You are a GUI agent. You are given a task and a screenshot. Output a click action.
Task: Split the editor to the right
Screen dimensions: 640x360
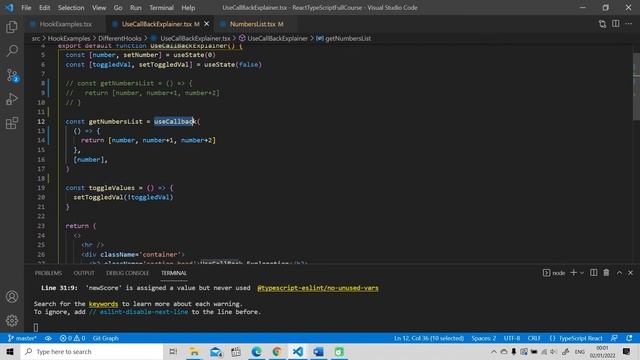[616, 24]
